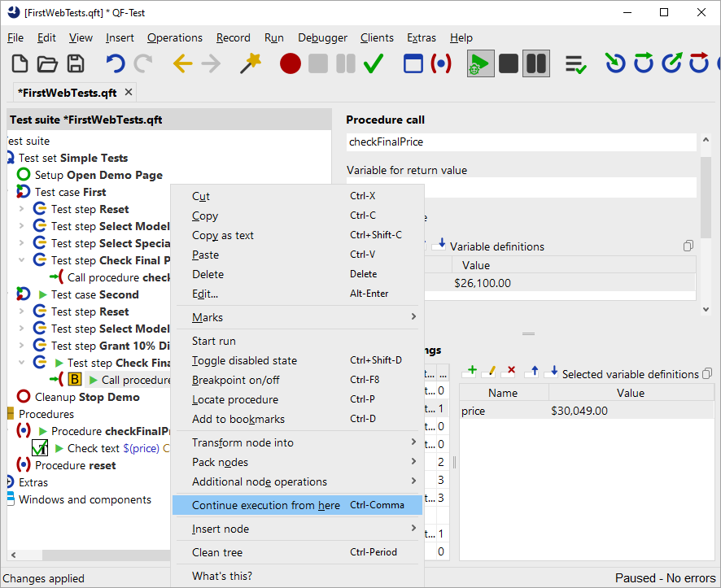Viewport: 721px width, 588px height.
Task: Click the Undo arrow in the toolbar
Action: (116, 63)
